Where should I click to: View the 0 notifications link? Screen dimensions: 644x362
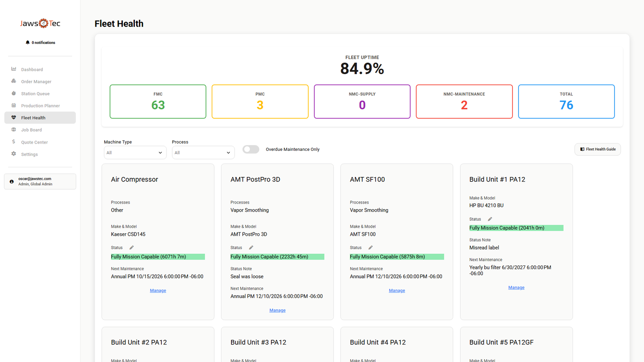[x=40, y=42]
